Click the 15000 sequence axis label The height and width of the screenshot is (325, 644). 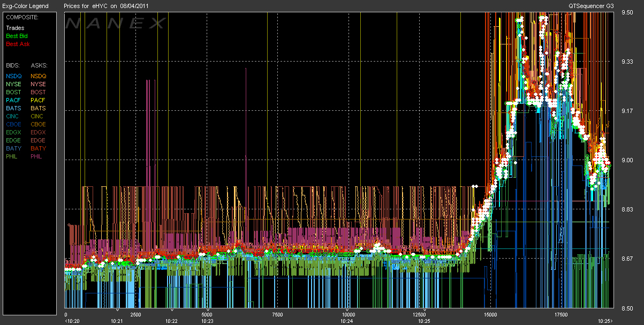[x=490, y=315]
